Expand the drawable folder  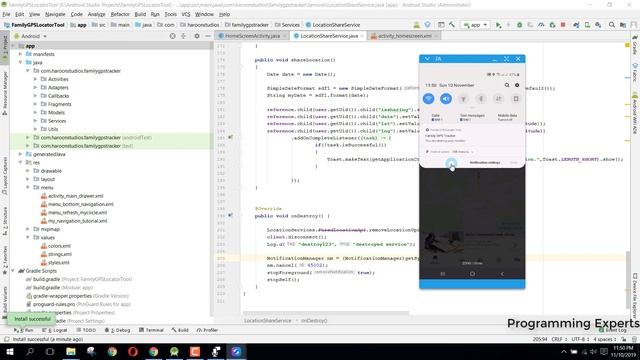click(28, 171)
